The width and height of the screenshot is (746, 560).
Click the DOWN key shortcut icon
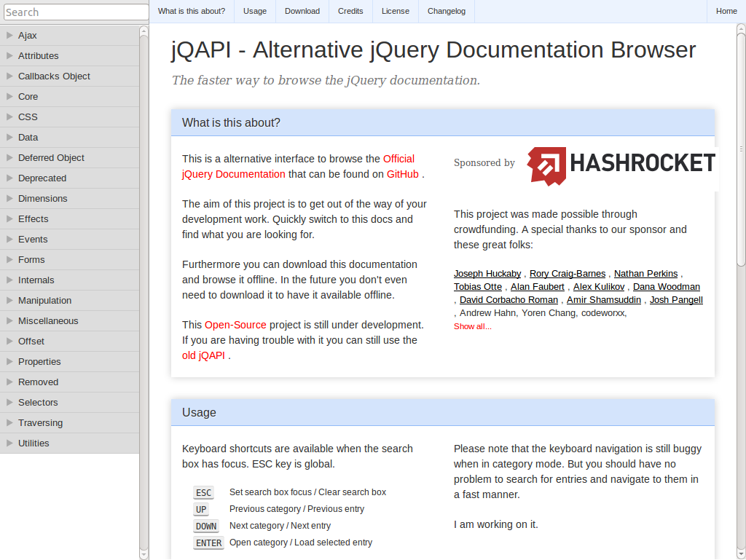pos(205,526)
